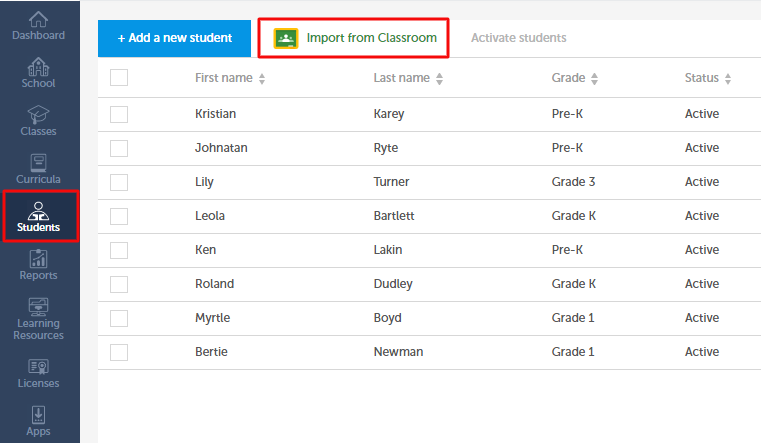Go to Classes graduation cap icon
This screenshot has height=443, width=761.
coord(38,115)
